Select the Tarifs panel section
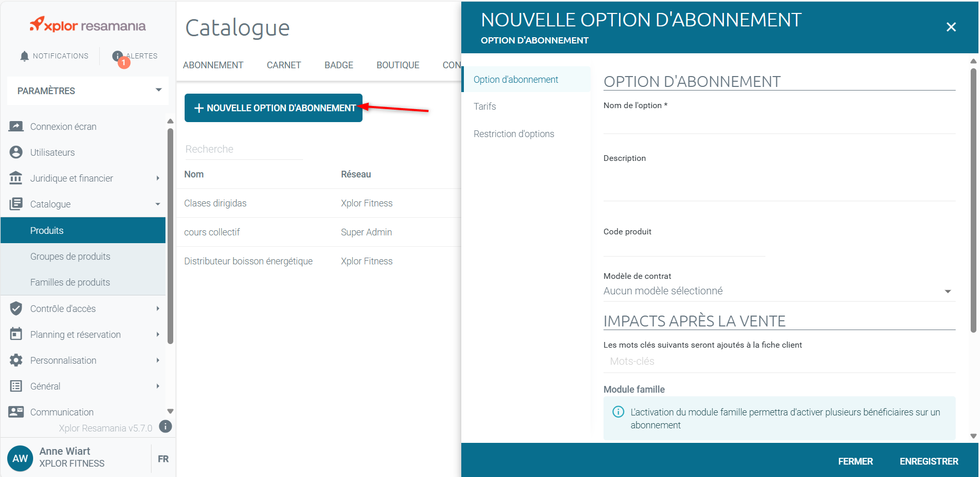 point(485,107)
